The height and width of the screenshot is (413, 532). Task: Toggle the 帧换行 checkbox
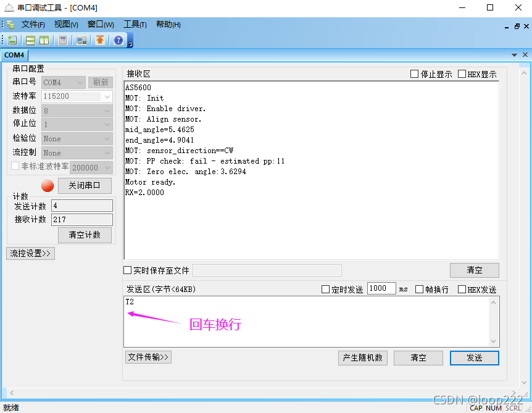[419, 289]
